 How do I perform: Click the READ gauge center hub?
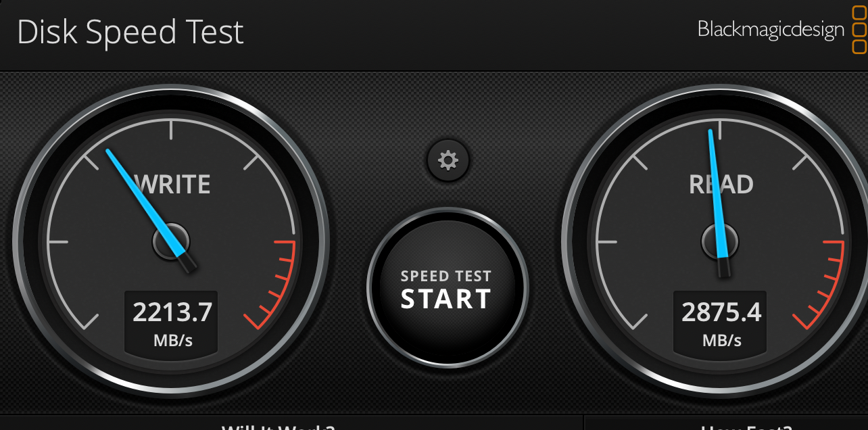720,241
